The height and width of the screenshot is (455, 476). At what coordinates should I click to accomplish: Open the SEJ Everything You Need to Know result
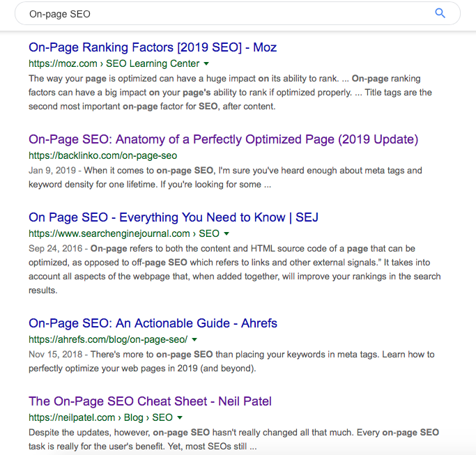[x=174, y=217]
